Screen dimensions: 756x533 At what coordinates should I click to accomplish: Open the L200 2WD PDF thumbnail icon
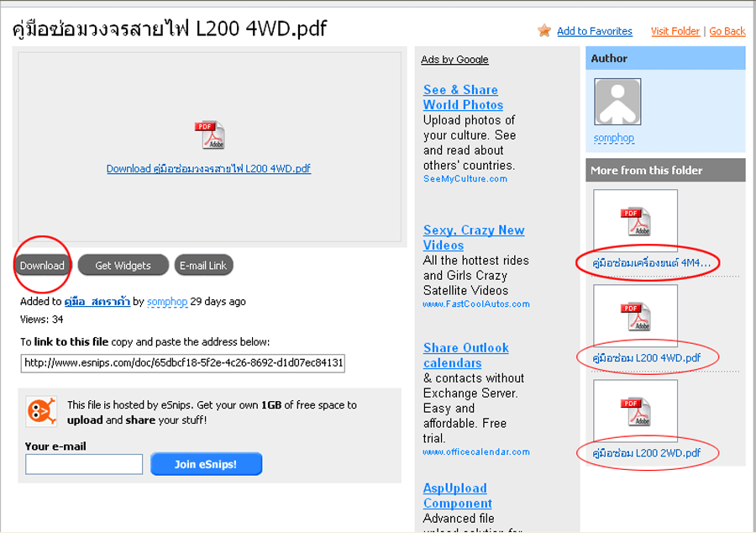(x=635, y=410)
